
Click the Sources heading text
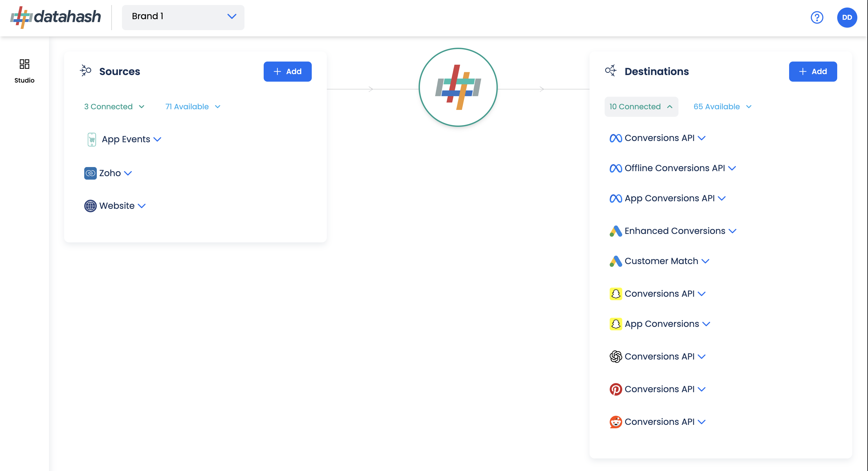120,71
